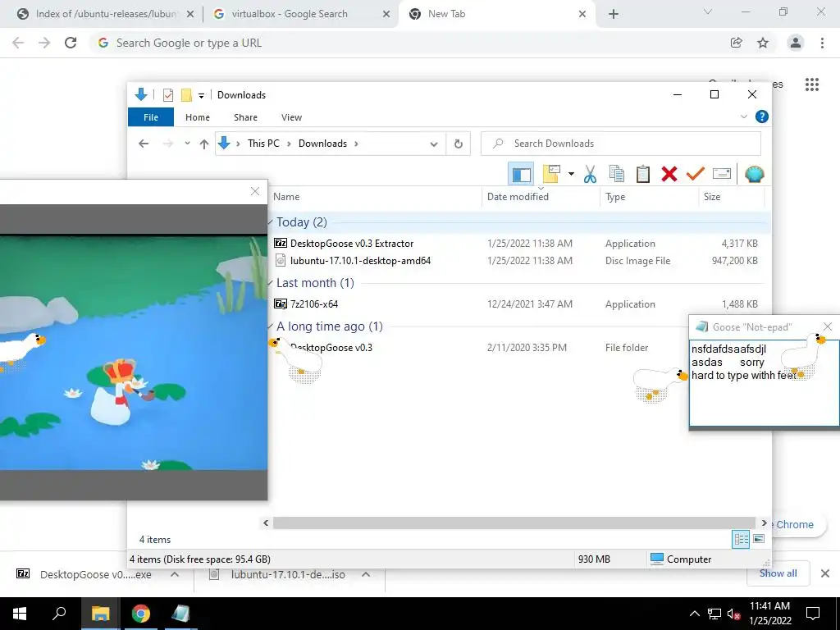Click the Rename icon in Explorer toolbar

(722, 174)
